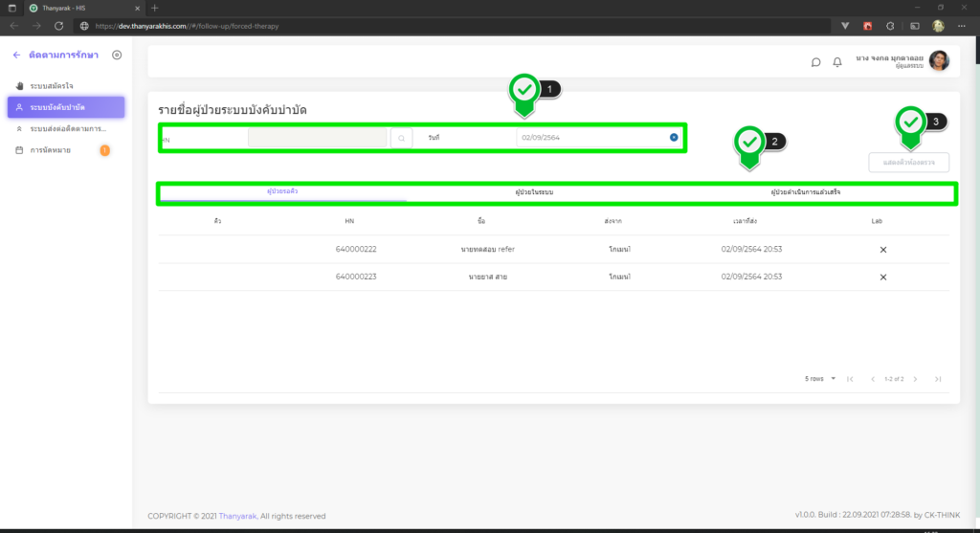Click the back arrow beside ติดตามการรักษา
The image size is (980, 533).
(16, 56)
